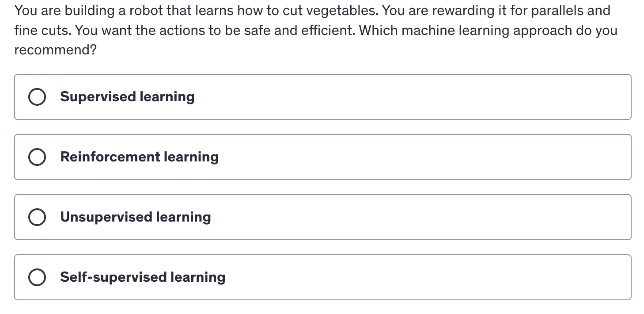Click the 'Reinforcement learning' label text
This screenshot has height=314, width=644.
[x=140, y=157]
